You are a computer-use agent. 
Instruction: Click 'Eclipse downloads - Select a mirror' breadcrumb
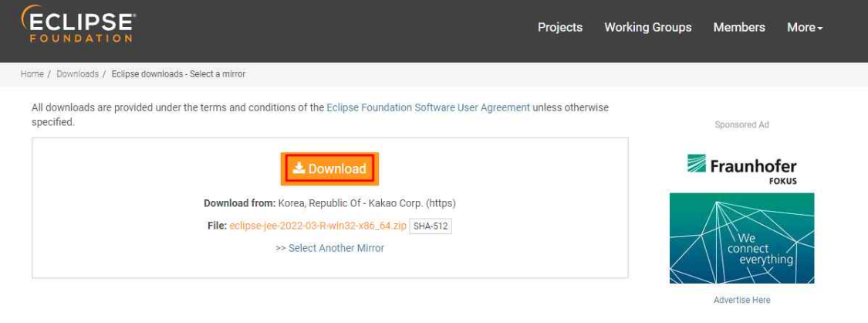tap(178, 73)
